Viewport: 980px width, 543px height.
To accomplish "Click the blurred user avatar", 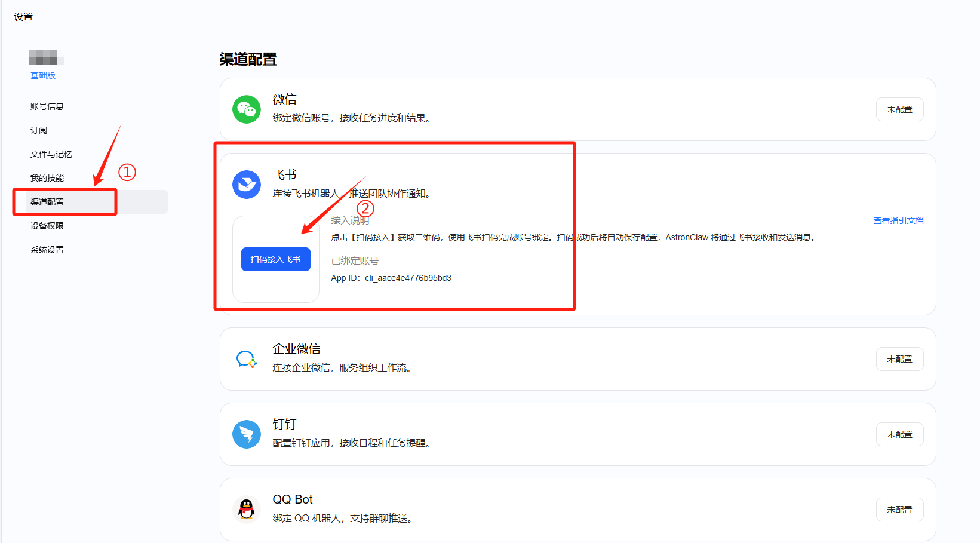I will click(46, 57).
